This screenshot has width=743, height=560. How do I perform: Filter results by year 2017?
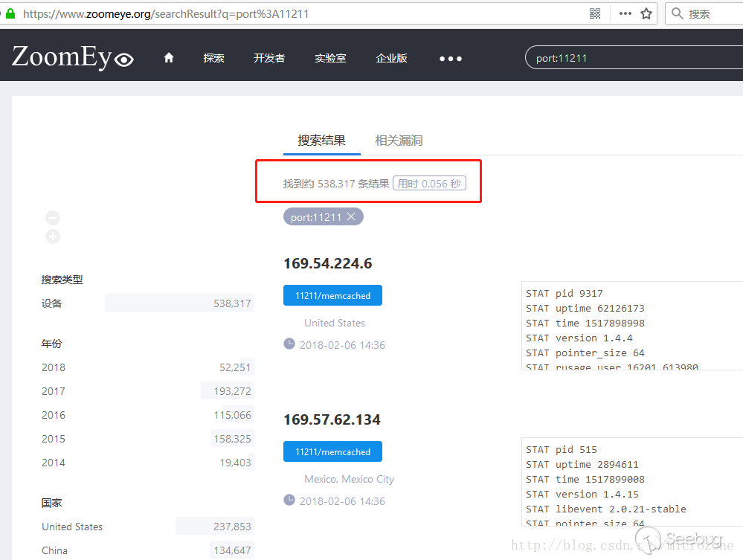coord(147,391)
